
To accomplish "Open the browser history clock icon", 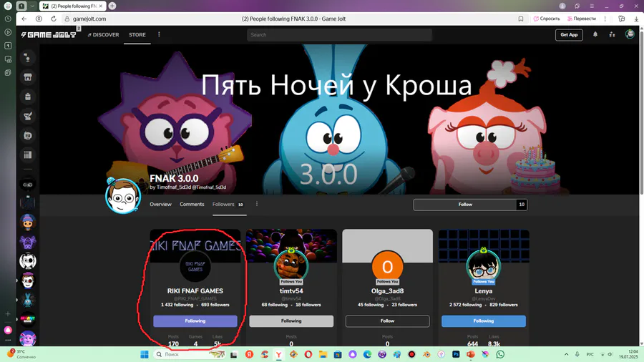I will 8,19.
